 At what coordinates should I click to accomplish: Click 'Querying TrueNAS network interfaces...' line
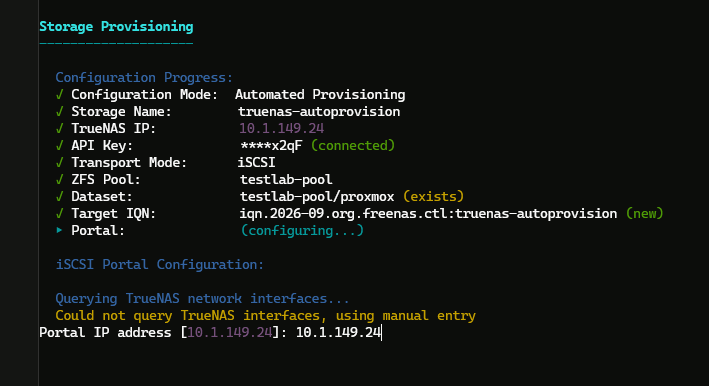(202, 299)
